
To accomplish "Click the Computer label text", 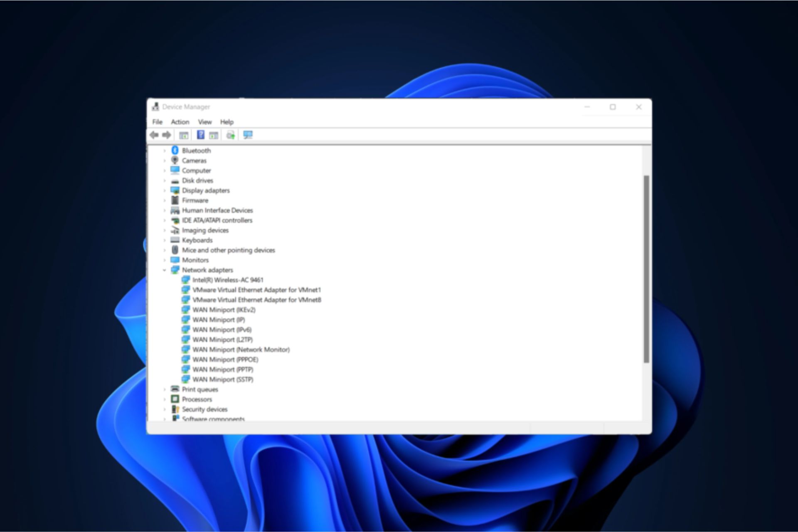I will point(196,171).
